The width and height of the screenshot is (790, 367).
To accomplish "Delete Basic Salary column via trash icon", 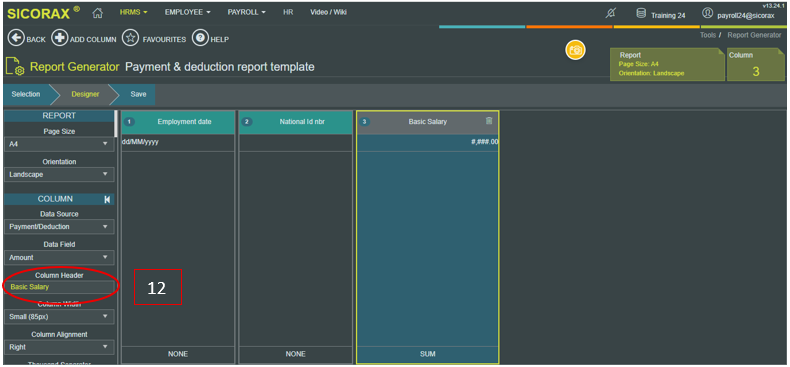I will 489,120.
